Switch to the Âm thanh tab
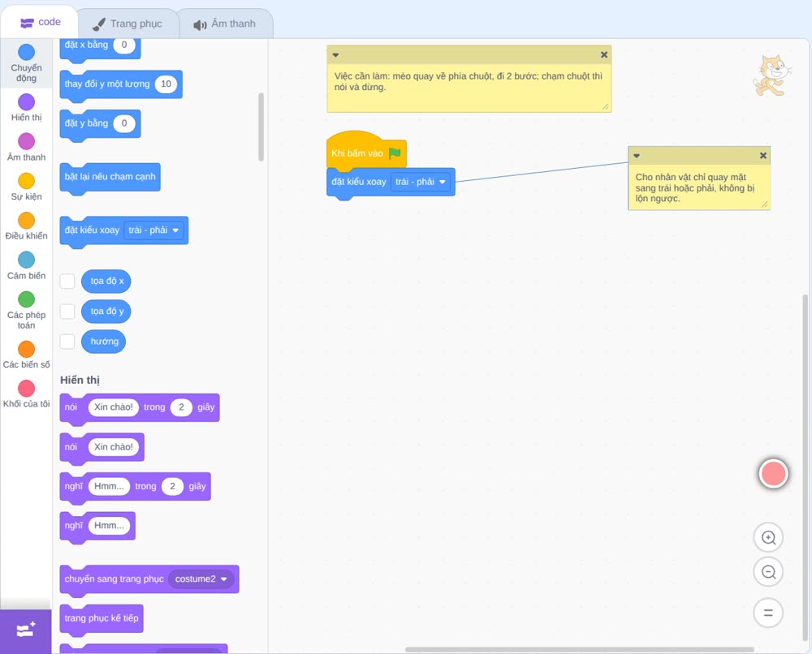This screenshot has width=812, height=654. pyautogui.click(x=225, y=24)
